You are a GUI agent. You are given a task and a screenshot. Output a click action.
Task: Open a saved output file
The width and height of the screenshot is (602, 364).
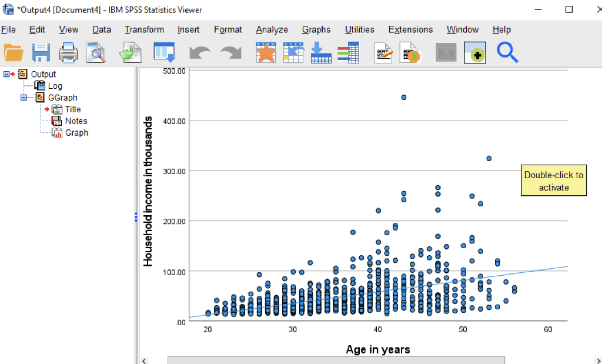[x=14, y=52]
